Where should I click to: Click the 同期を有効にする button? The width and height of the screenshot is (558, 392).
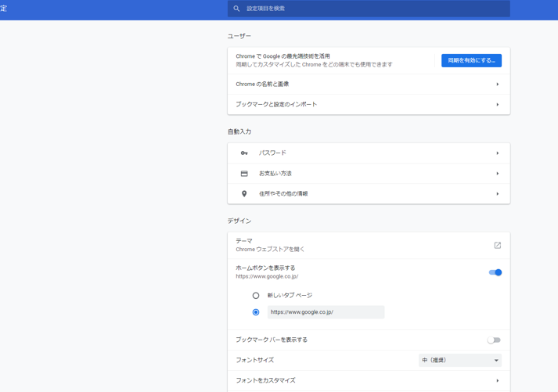click(472, 60)
